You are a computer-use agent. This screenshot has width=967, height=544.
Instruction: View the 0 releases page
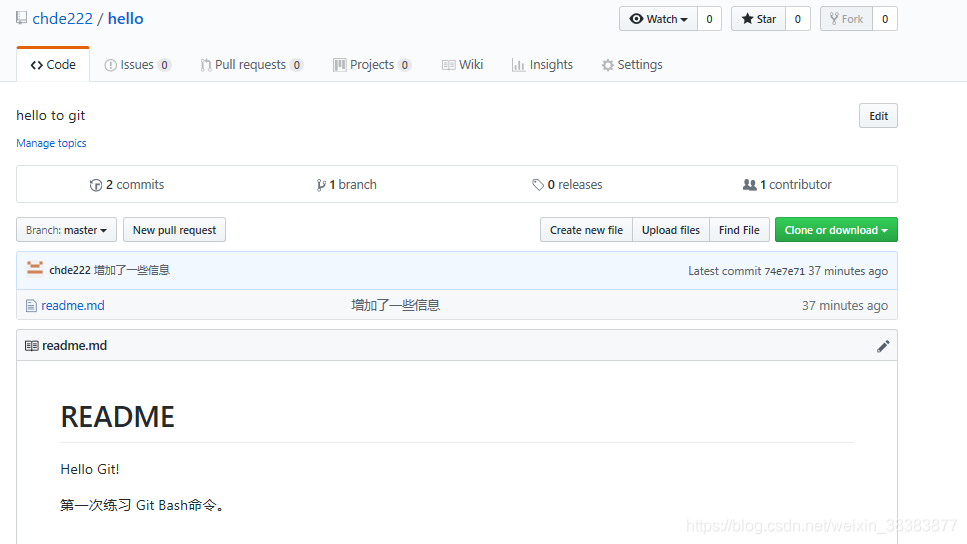pos(567,184)
